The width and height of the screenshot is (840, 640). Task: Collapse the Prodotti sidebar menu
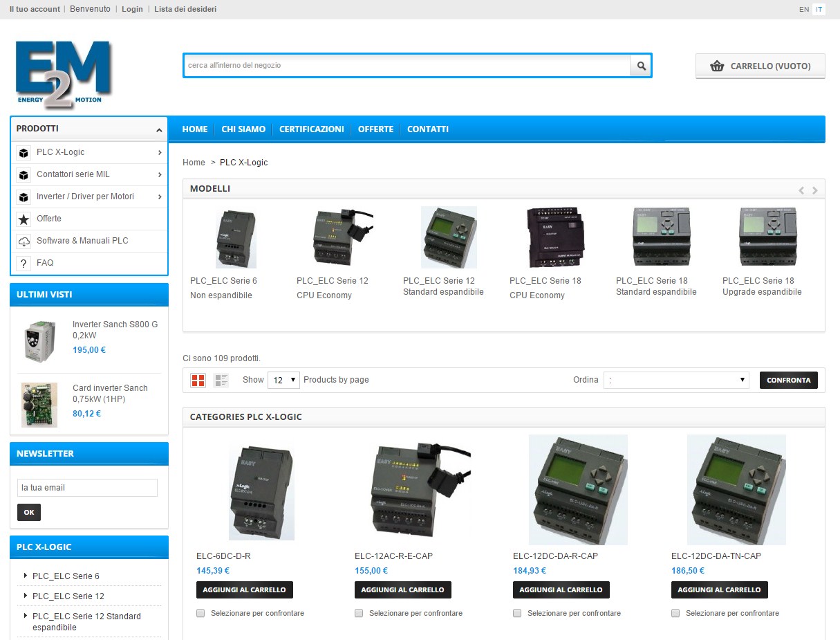coord(159,129)
